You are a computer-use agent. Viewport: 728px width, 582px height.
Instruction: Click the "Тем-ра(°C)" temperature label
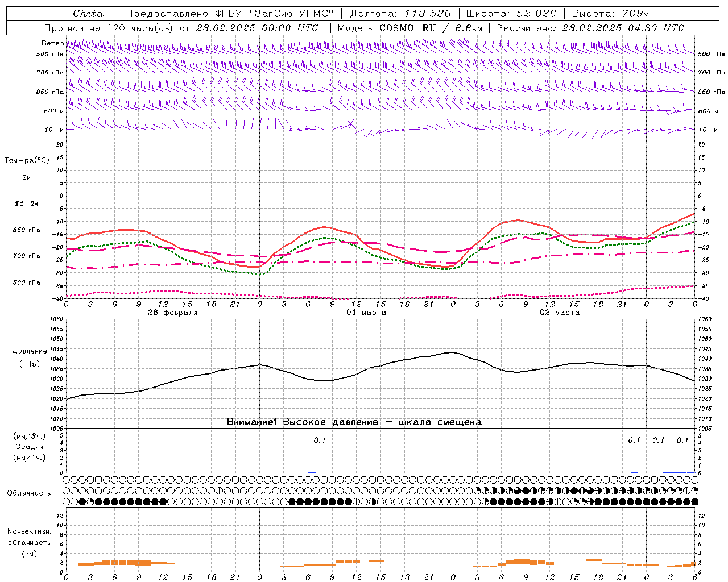click(27, 160)
